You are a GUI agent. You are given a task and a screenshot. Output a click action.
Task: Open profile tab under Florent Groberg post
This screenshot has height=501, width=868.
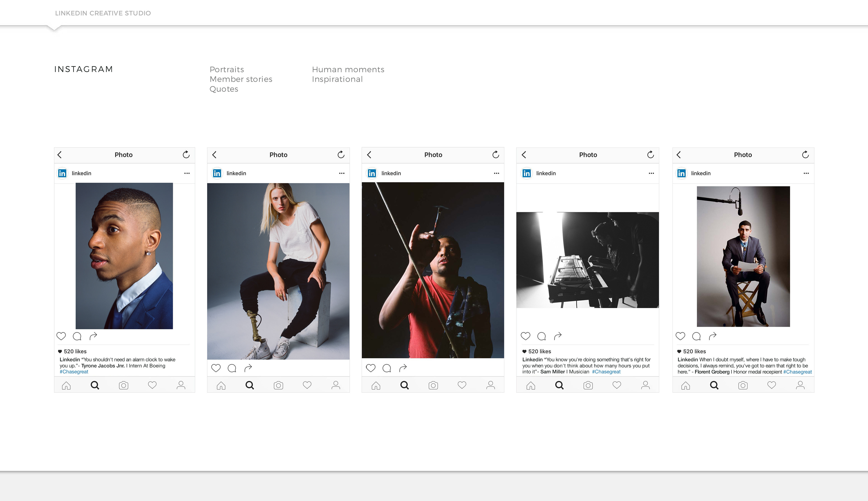point(800,385)
